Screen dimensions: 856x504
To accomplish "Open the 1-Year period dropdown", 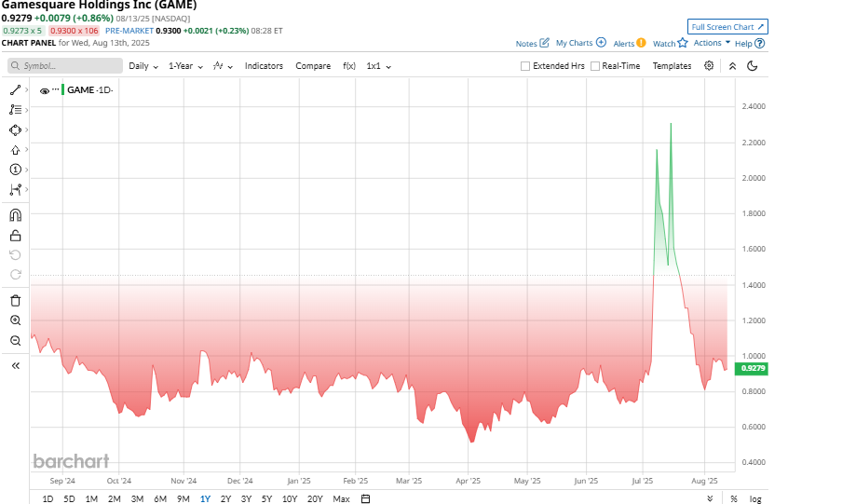I will tap(185, 66).
